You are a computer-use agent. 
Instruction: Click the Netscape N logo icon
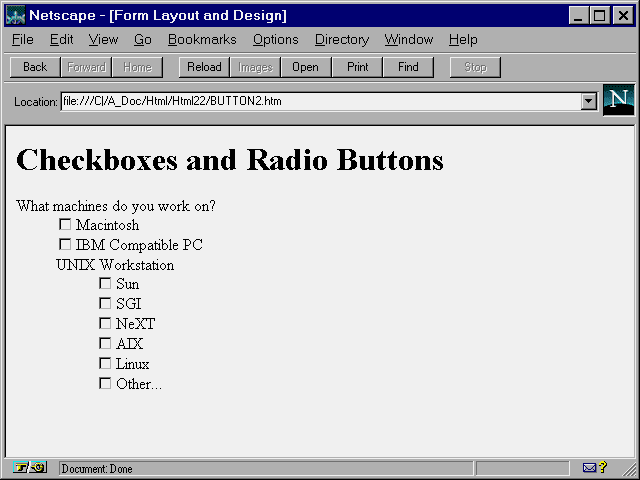pos(618,100)
